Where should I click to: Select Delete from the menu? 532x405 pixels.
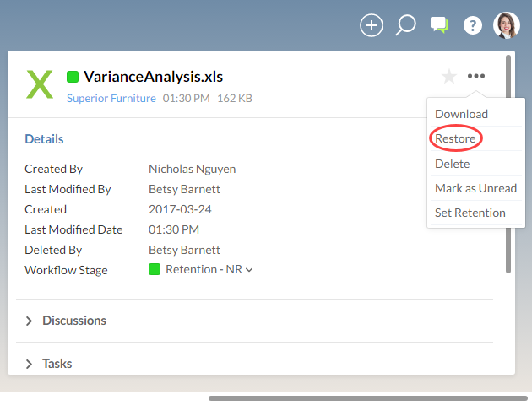[453, 164]
